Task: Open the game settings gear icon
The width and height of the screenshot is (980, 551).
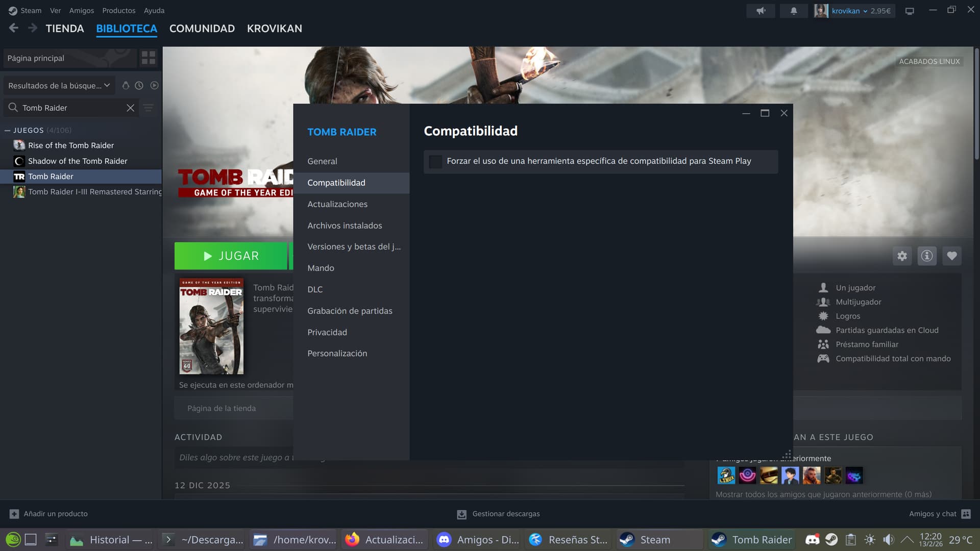Action: pos(902,256)
